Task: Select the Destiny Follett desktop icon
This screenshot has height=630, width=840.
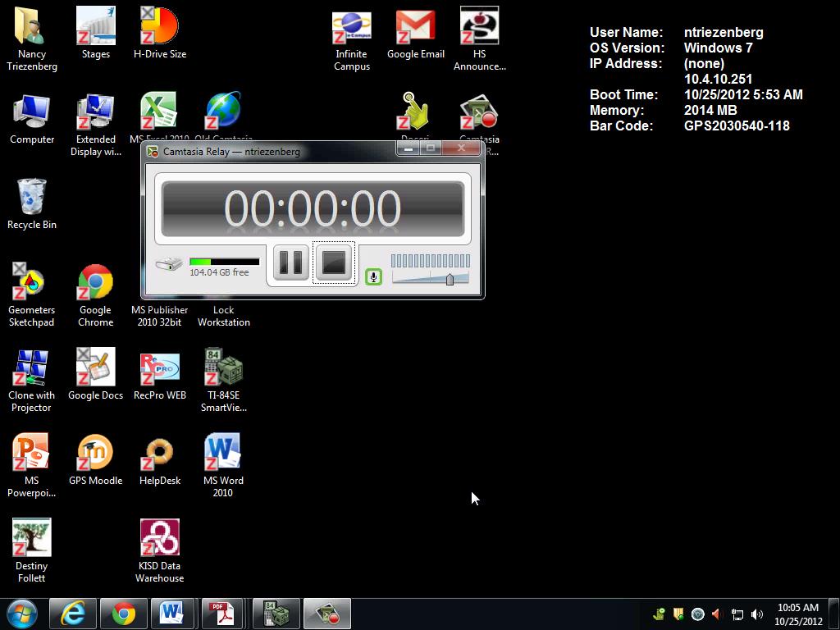Action: coord(32,550)
